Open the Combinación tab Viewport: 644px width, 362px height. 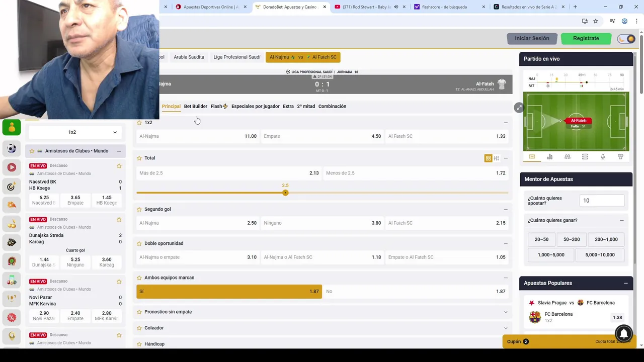(332, 106)
